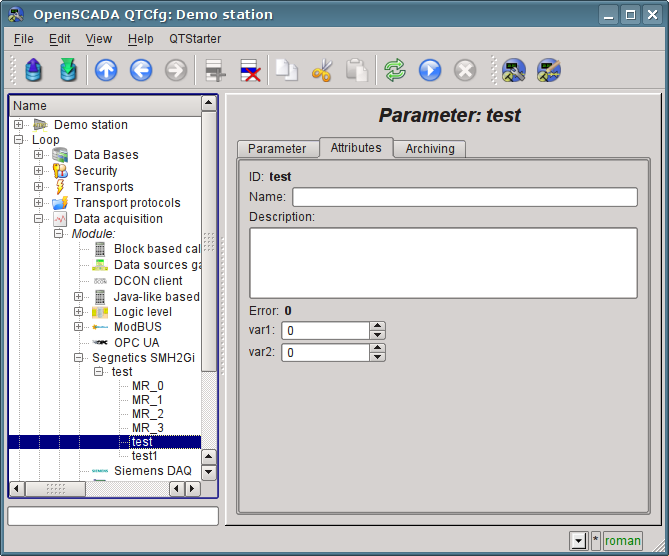Expand the Demo station tree node
669x556 pixels.
(19, 125)
